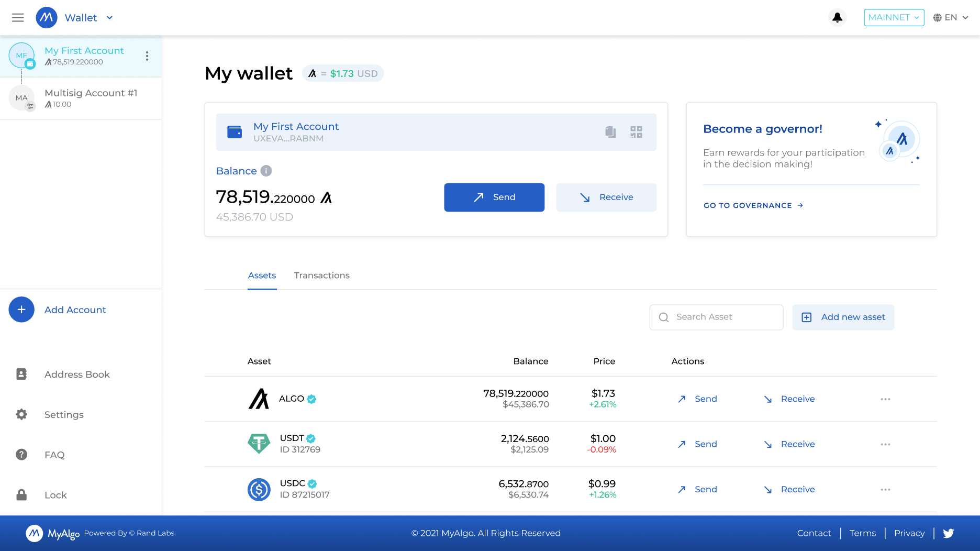Copy the account address

click(x=610, y=132)
